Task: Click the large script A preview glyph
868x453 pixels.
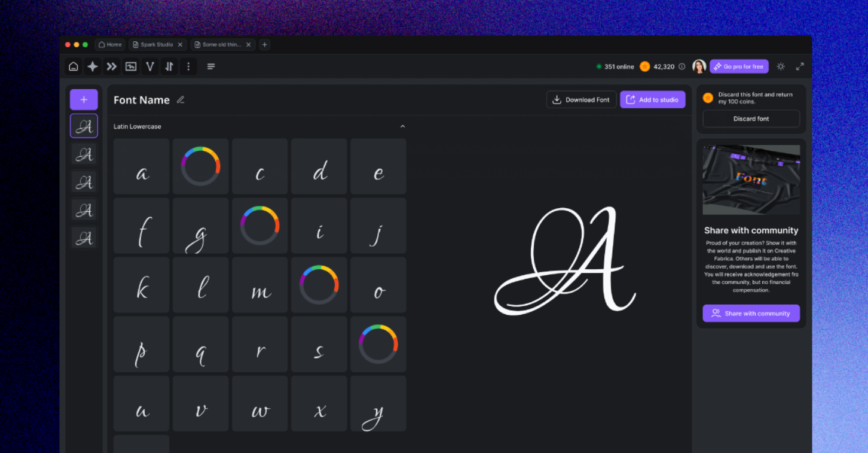Action: [565, 261]
